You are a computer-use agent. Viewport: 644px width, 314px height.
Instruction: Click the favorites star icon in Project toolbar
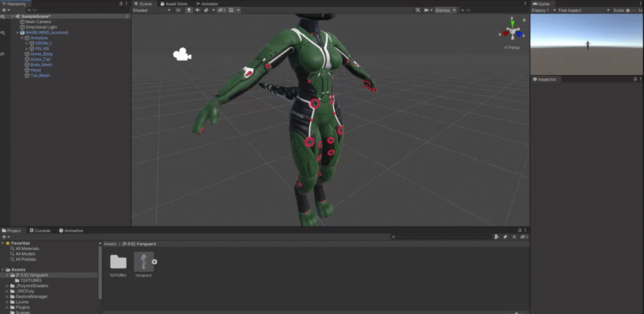[513, 237]
